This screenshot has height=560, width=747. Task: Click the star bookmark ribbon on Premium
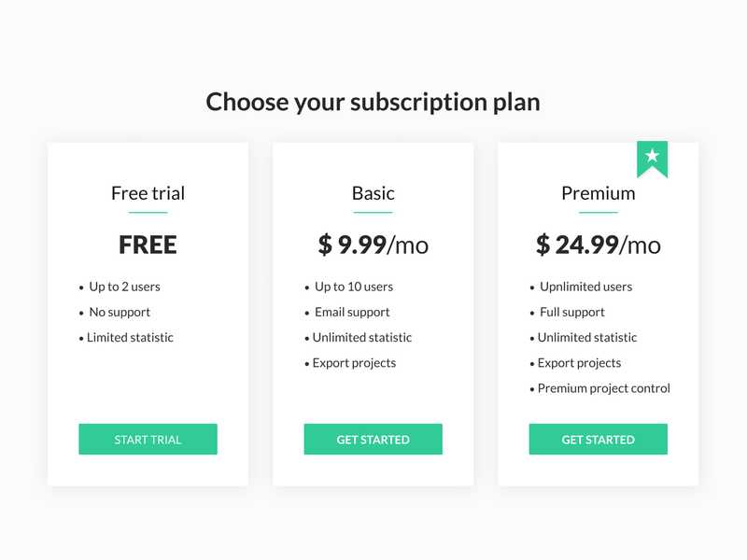click(x=652, y=157)
